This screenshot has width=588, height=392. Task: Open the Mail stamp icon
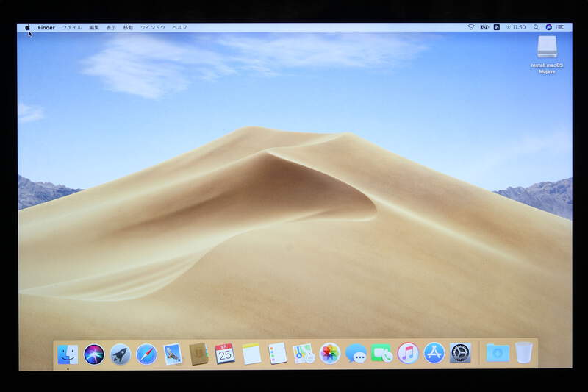point(173,354)
